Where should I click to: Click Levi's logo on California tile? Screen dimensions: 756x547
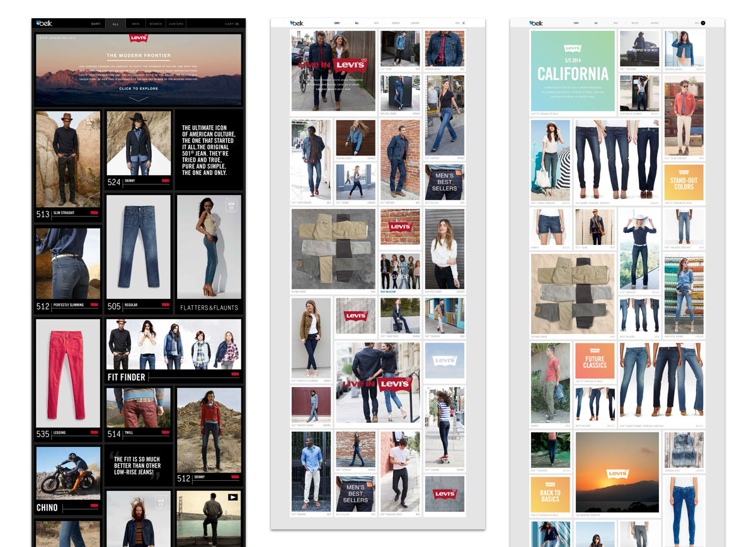pos(573,48)
